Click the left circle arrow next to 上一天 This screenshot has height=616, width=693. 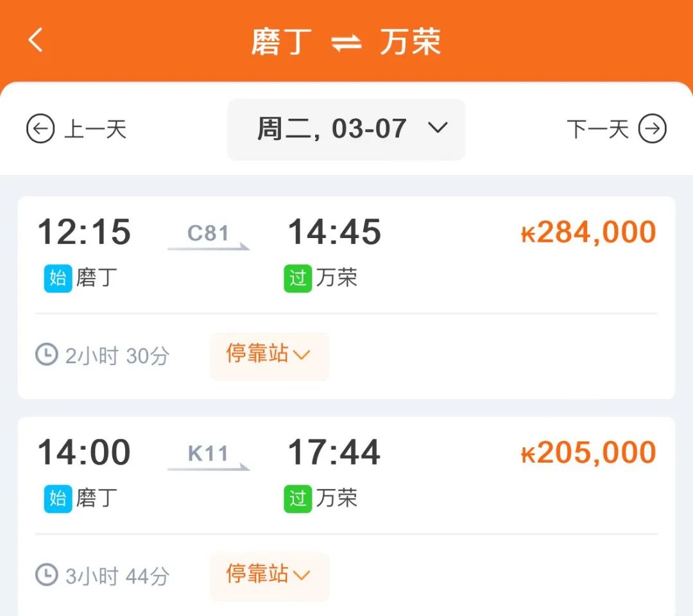40,130
